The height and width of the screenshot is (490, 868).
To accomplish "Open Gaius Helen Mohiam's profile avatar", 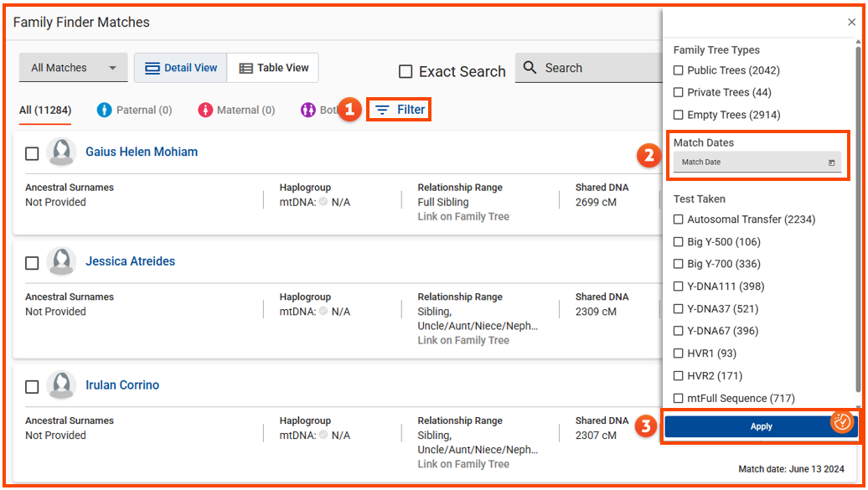I will (61, 152).
